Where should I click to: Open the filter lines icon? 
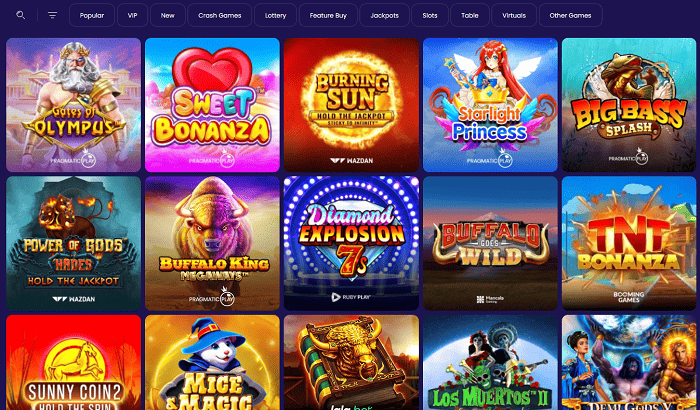(52, 16)
